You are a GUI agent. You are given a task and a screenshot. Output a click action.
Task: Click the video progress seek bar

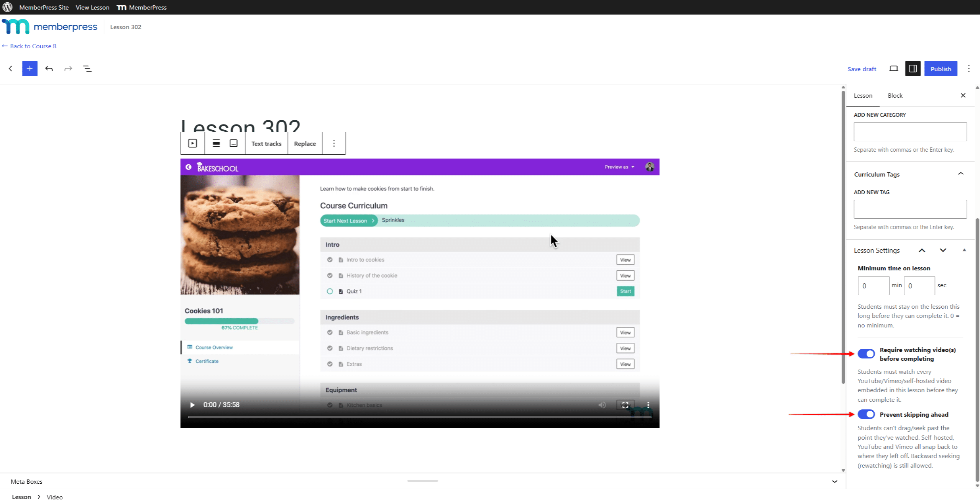click(x=420, y=417)
